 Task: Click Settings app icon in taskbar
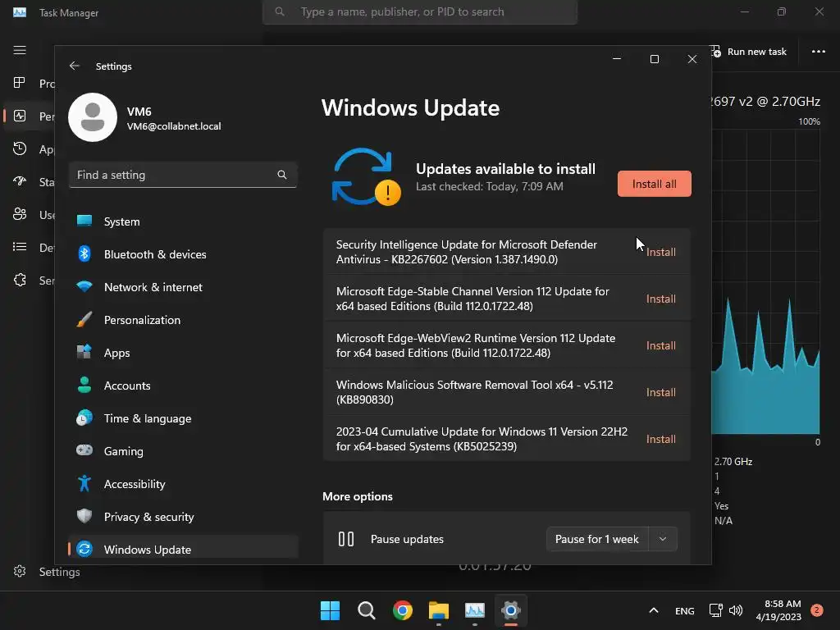tap(511, 610)
